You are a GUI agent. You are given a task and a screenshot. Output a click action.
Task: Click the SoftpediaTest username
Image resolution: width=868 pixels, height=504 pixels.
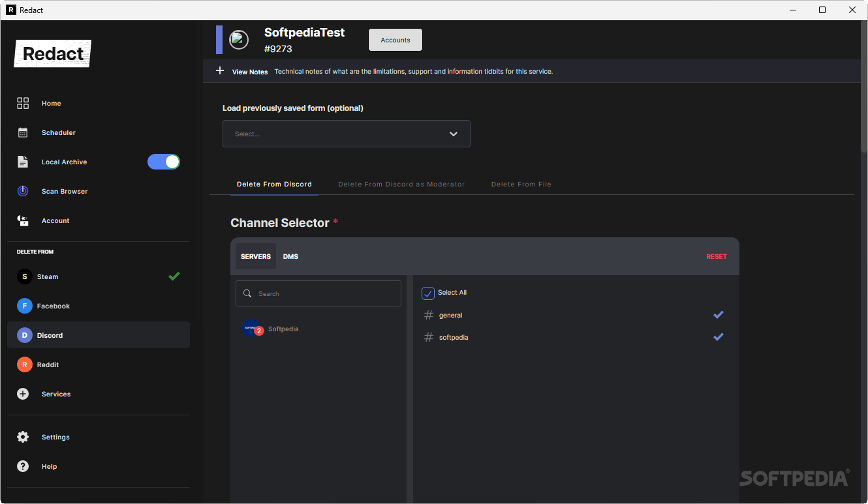(x=305, y=33)
